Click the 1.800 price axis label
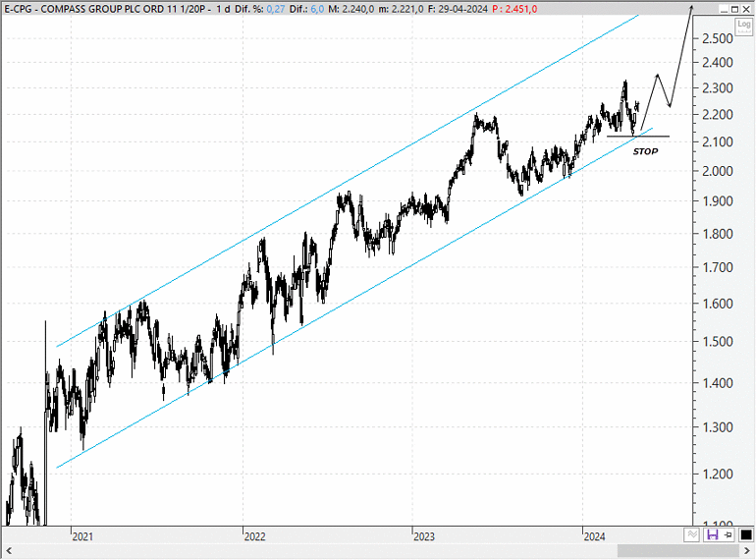Viewport: 756px width, 560px height. 718,234
